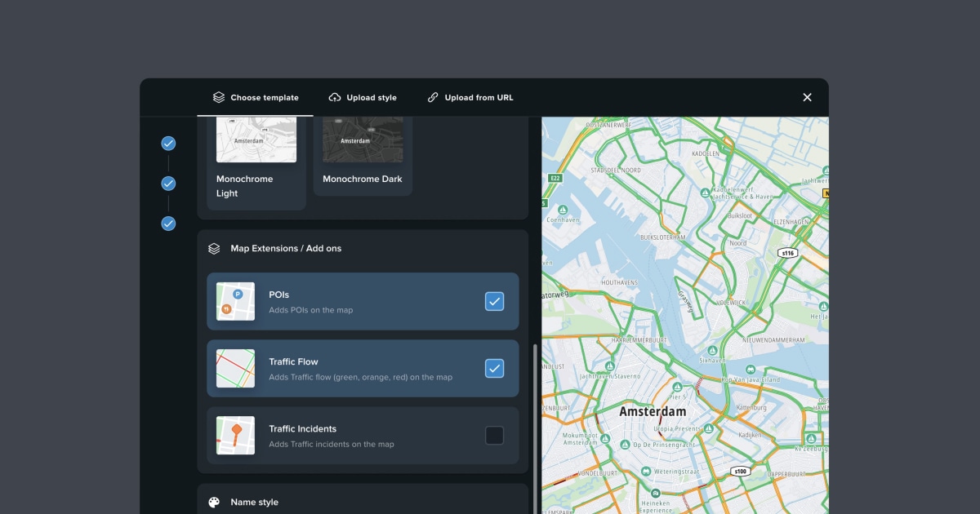Click the Traffic Incidents title text
This screenshot has width=980, height=514.
(302, 428)
